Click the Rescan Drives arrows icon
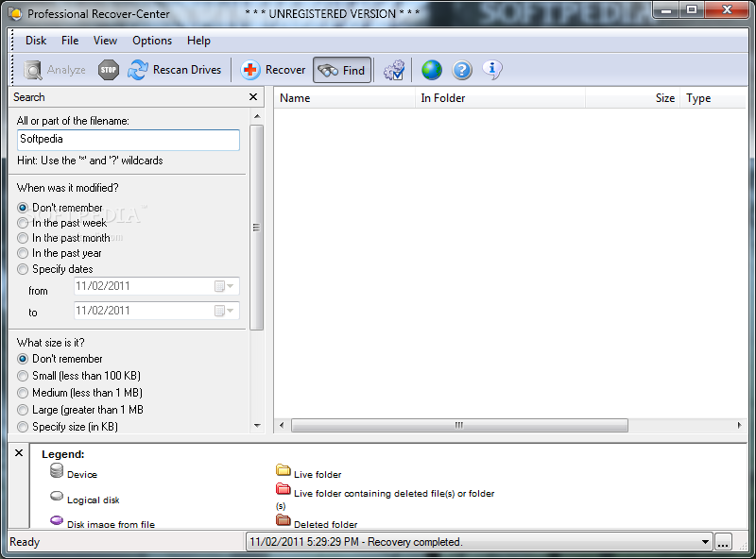This screenshot has width=756, height=559. pyautogui.click(x=138, y=70)
